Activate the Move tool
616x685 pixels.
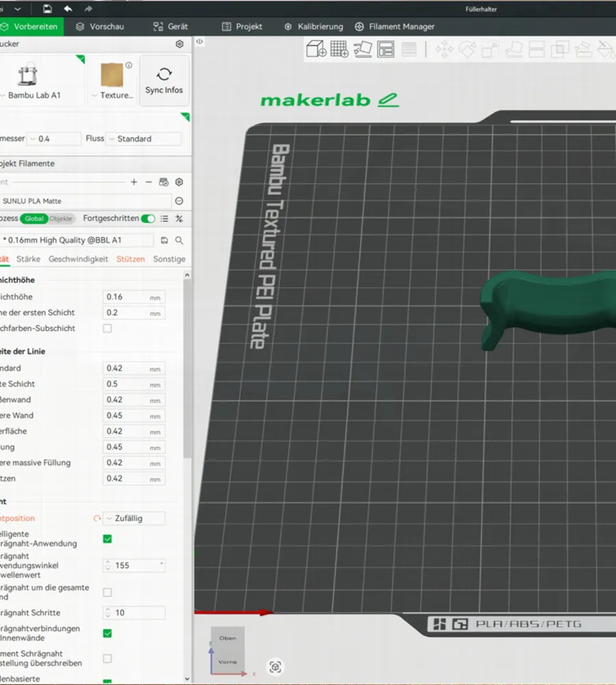(444, 49)
